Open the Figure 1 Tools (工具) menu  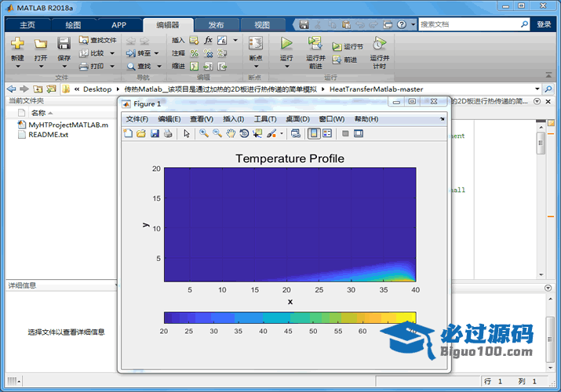(265, 119)
